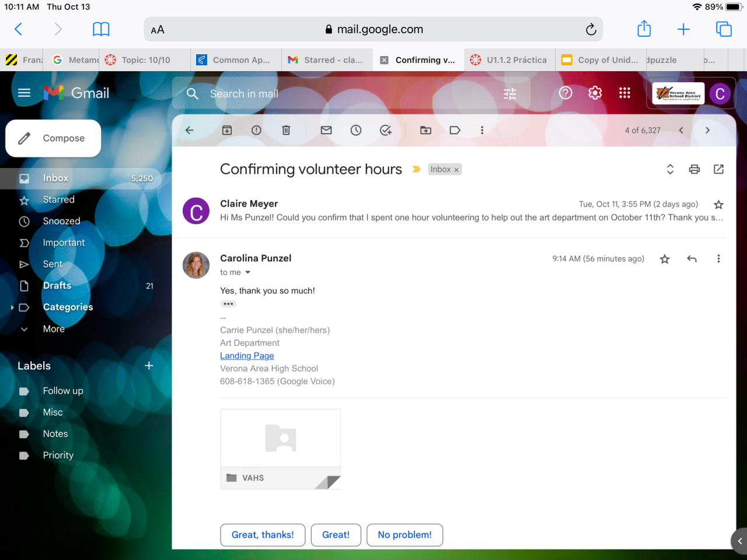Remove the Inbox label chip
Viewport: 747px width, 560px height.
click(456, 170)
